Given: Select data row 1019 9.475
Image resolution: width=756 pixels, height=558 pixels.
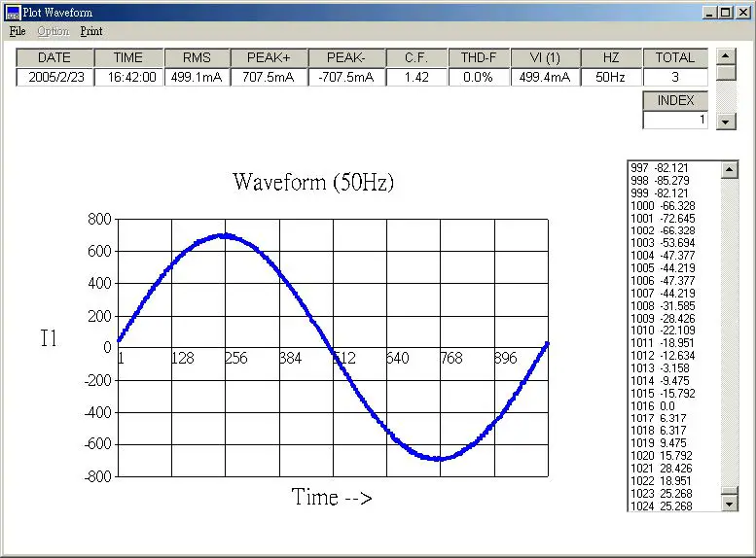Looking at the screenshot, I should click(675, 443).
